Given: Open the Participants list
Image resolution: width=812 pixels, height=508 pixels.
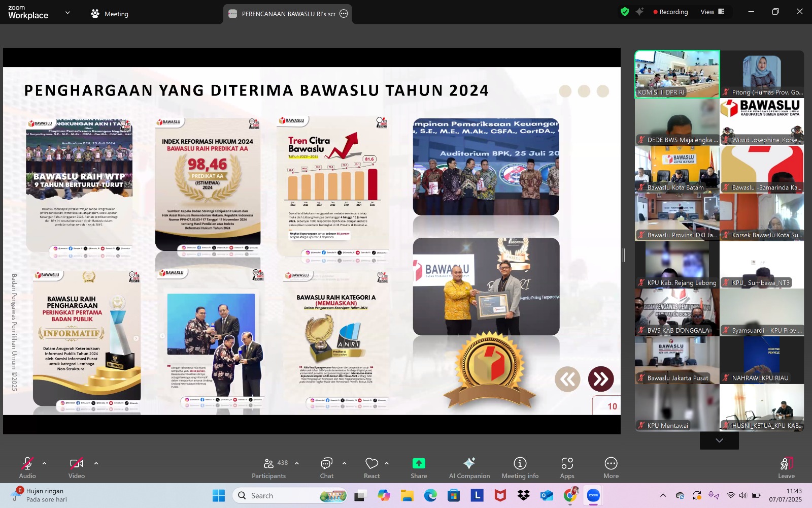Looking at the screenshot, I should click(268, 467).
